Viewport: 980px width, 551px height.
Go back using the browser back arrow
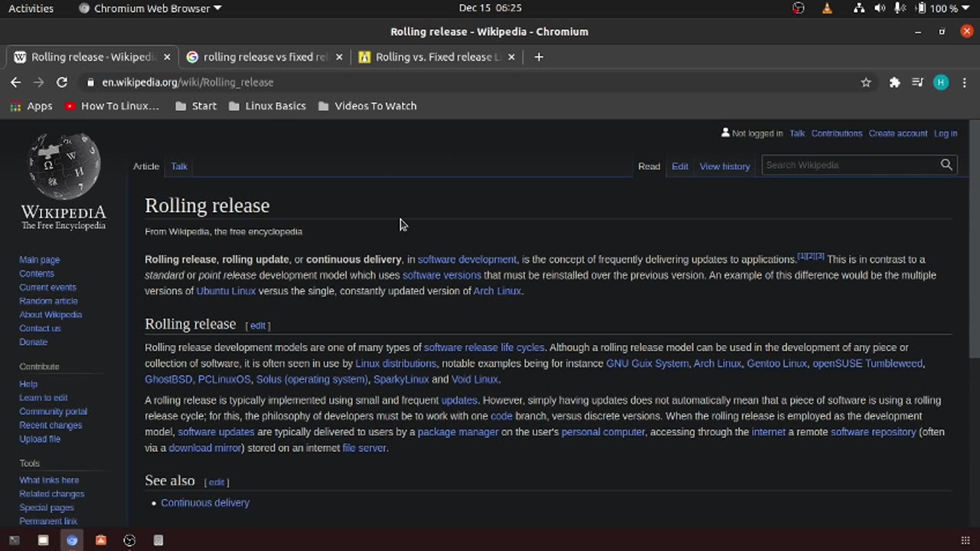pos(15,82)
